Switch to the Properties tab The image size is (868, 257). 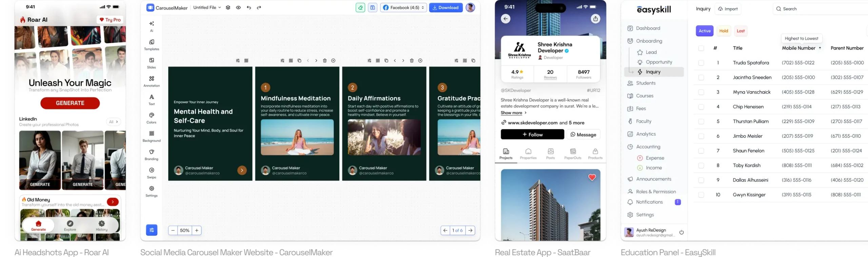[528, 154]
